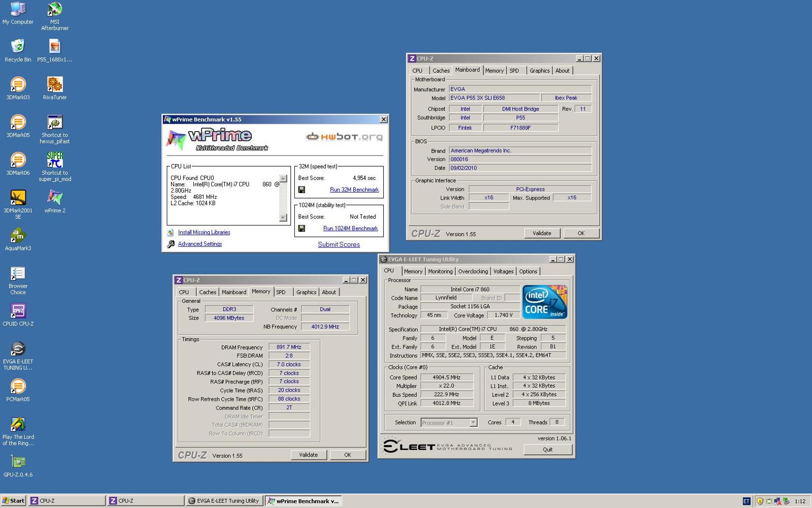Click the DRAM Frequency value field 891.7 MHz

[x=289, y=347]
